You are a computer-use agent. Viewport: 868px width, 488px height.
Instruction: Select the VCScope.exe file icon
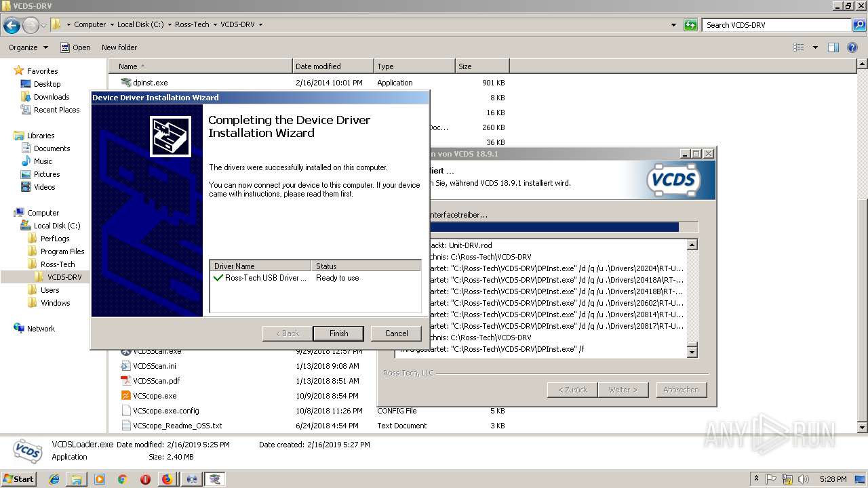coord(125,396)
